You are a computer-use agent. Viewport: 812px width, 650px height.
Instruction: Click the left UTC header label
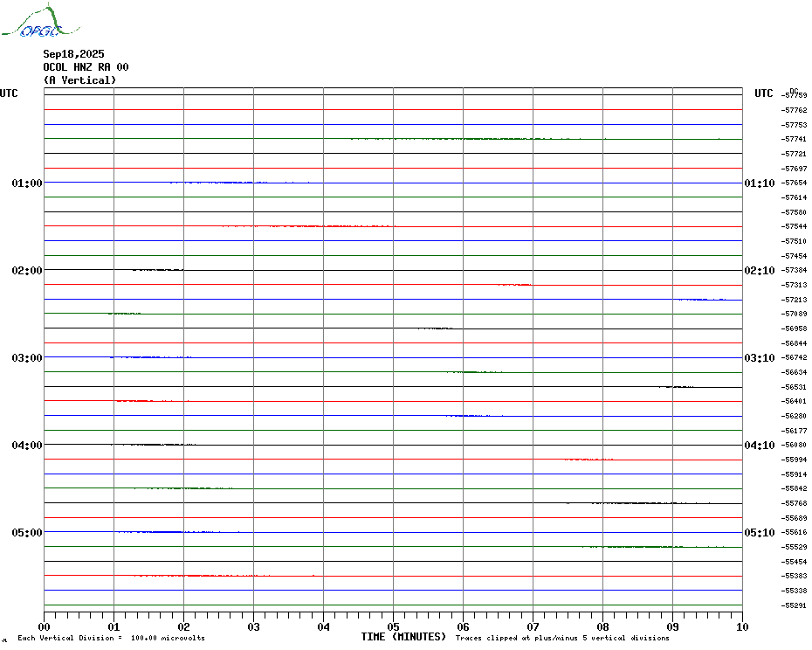pyautogui.click(x=9, y=93)
